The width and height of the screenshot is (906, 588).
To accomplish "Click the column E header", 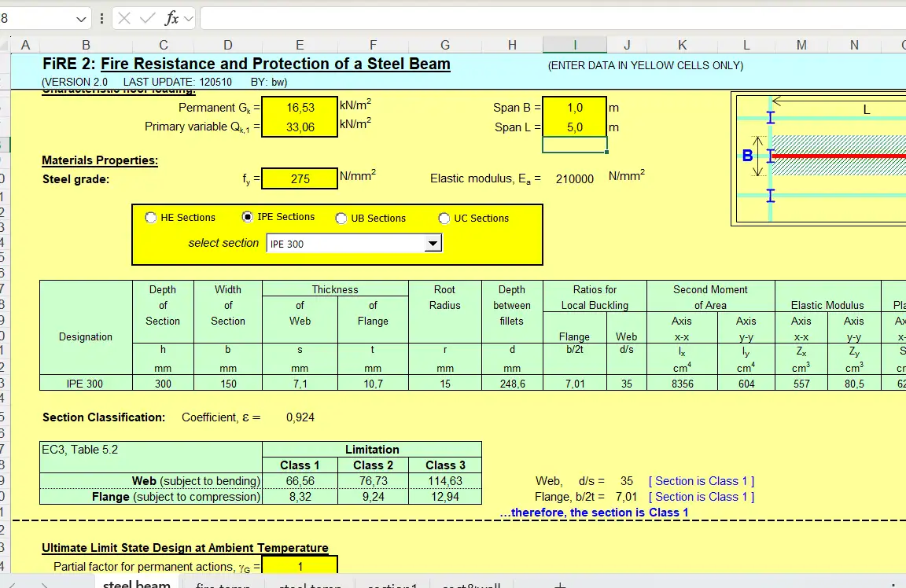I will [300, 46].
